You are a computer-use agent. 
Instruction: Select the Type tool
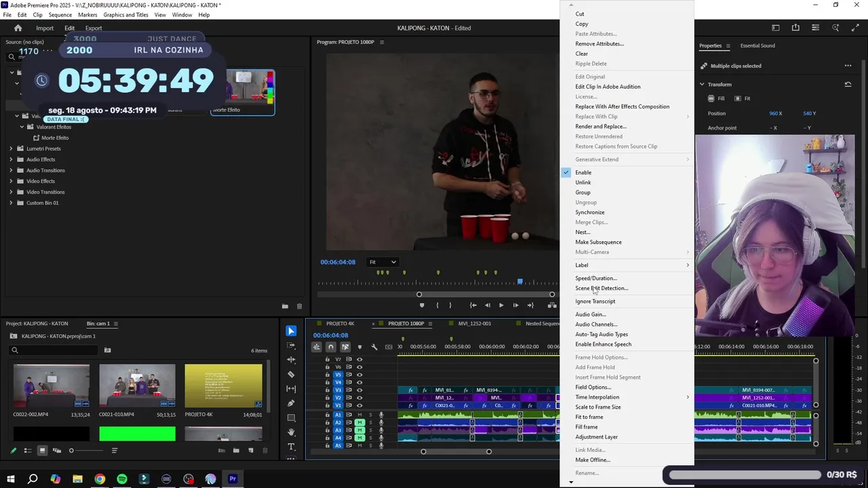point(291,447)
